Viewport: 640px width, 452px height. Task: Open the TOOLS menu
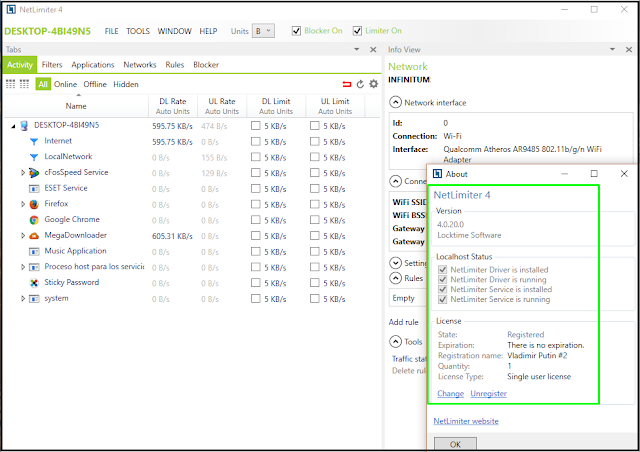click(138, 31)
